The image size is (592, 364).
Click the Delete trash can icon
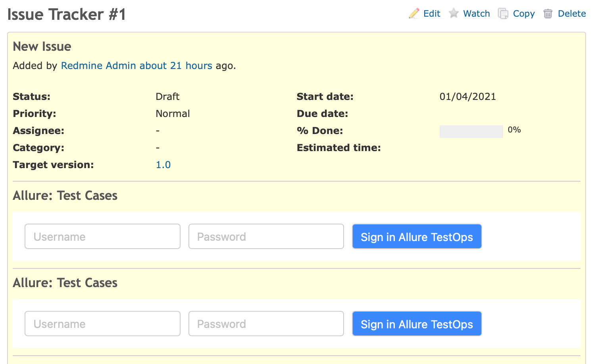click(x=548, y=13)
